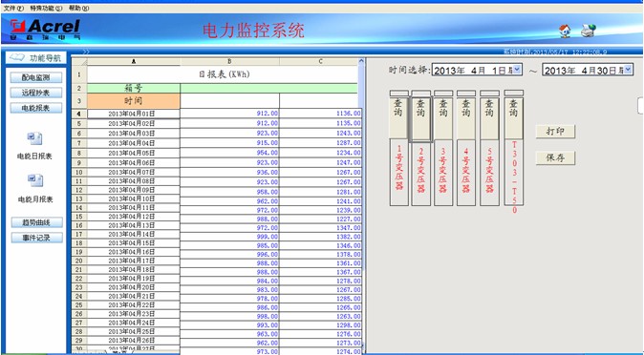Open the end date dropdown arrow

(x=628, y=70)
